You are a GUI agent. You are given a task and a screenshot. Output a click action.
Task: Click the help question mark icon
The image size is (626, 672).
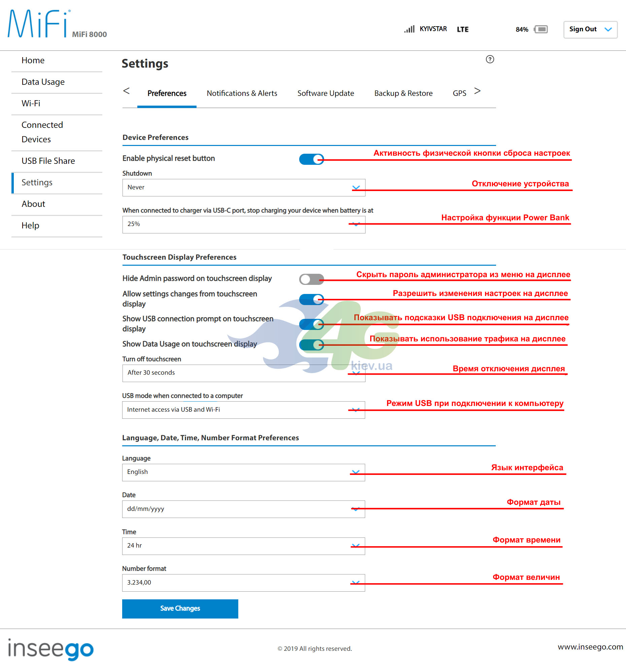click(x=490, y=59)
